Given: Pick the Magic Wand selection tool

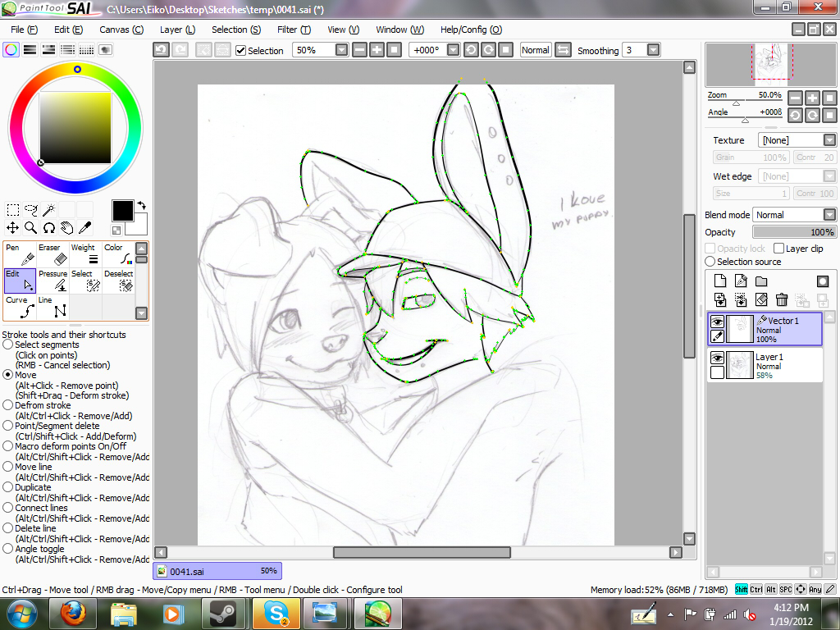Looking at the screenshot, I should coord(49,209).
